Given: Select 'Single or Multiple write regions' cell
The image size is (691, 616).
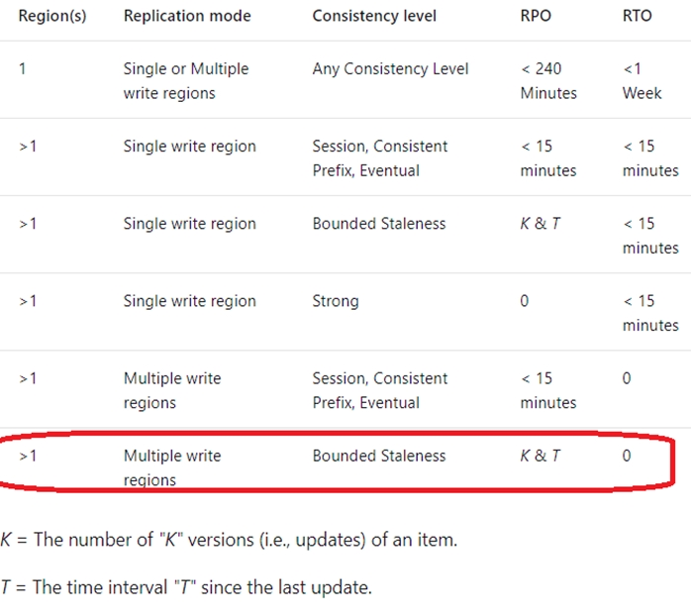Looking at the screenshot, I should point(186,80).
